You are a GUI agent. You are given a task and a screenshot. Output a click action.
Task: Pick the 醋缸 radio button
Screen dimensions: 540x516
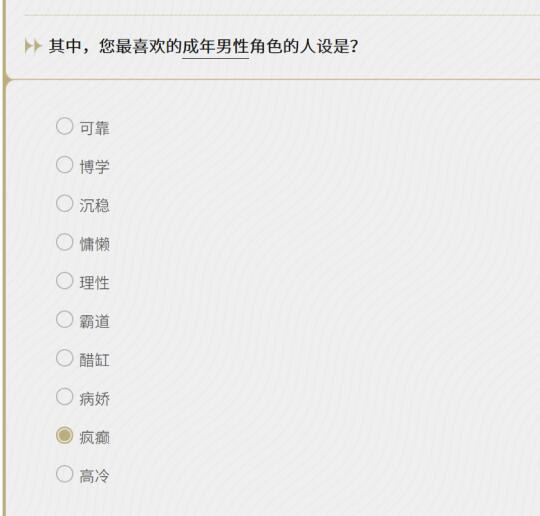(x=64, y=358)
